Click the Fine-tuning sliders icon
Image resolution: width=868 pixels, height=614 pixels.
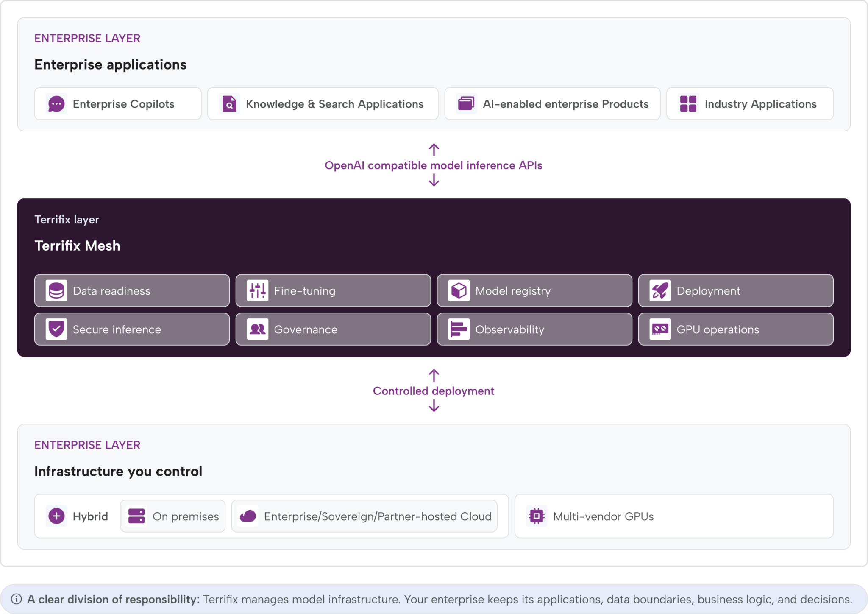click(258, 291)
